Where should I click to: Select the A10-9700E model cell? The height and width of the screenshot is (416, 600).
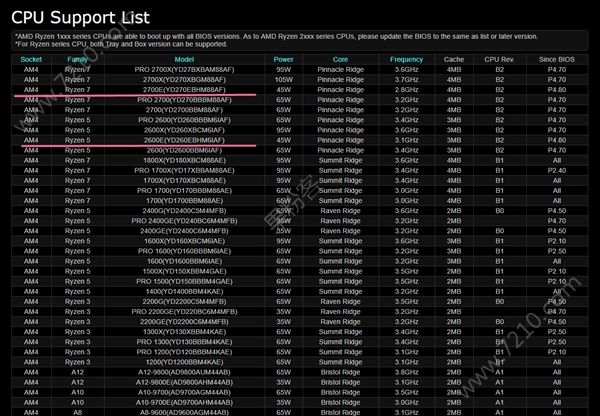click(184, 402)
